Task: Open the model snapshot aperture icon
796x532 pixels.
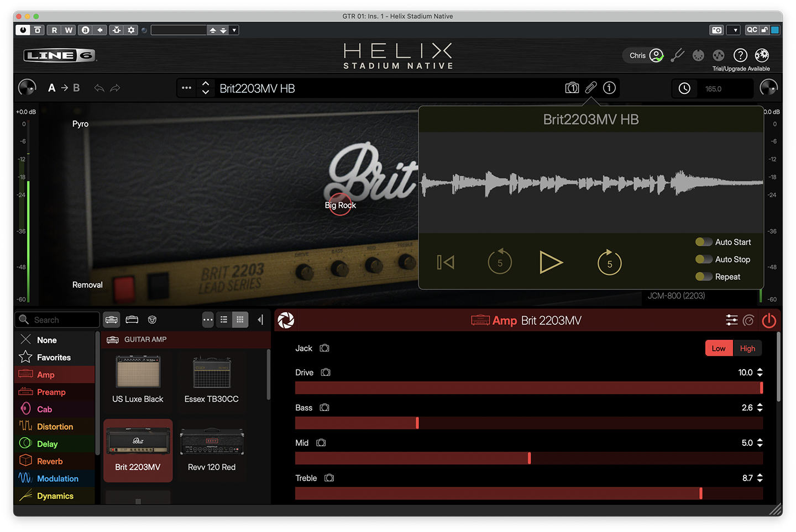Action: 286,320
